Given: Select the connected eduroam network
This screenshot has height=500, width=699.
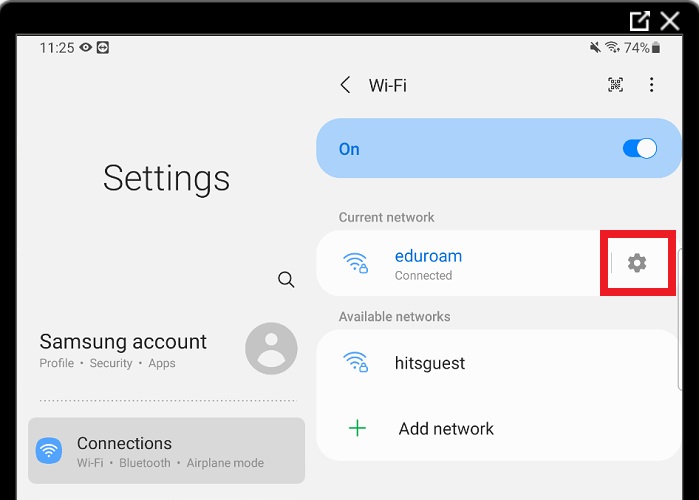Looking at the screenshot, I should pyautogui.click(x=428, y=263).
